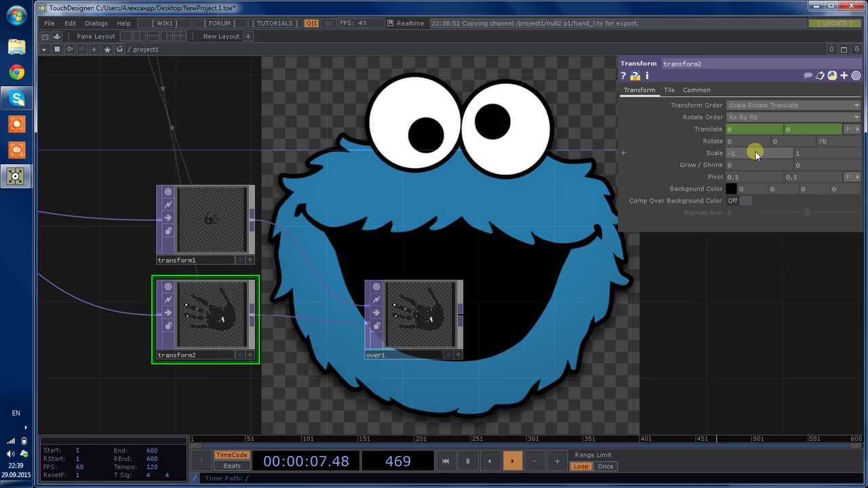Expand the Pivot units menu arrow
868x488 pixels.
coord(857,177)
